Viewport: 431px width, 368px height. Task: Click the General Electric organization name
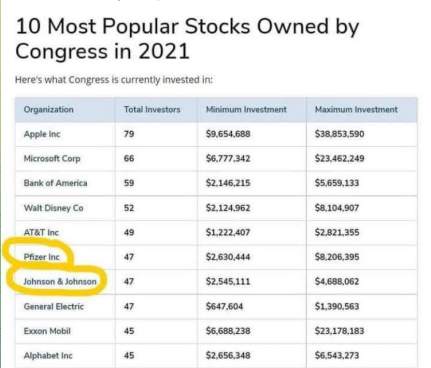click(54, 306)
